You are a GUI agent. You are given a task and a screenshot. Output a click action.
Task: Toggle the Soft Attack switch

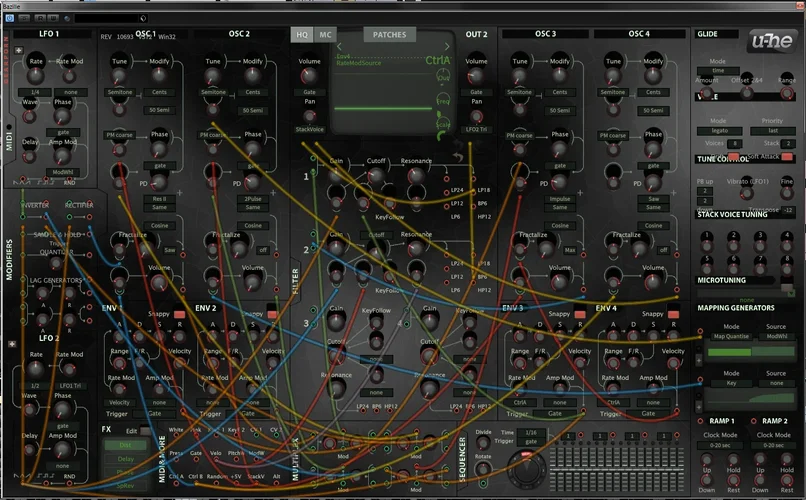tap(787, 156)
